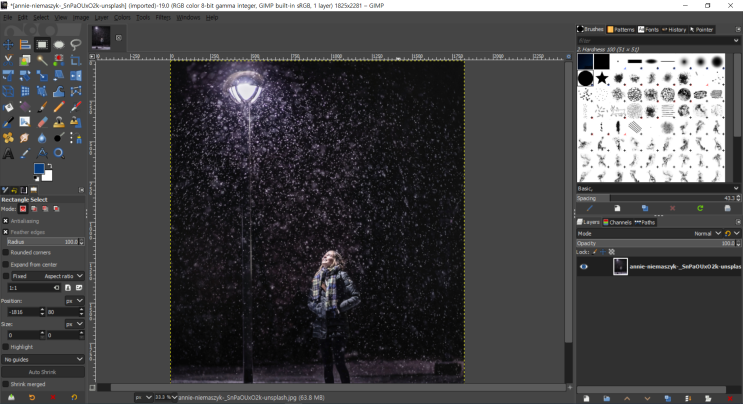Click the foreground color swatch

point(38,169)
